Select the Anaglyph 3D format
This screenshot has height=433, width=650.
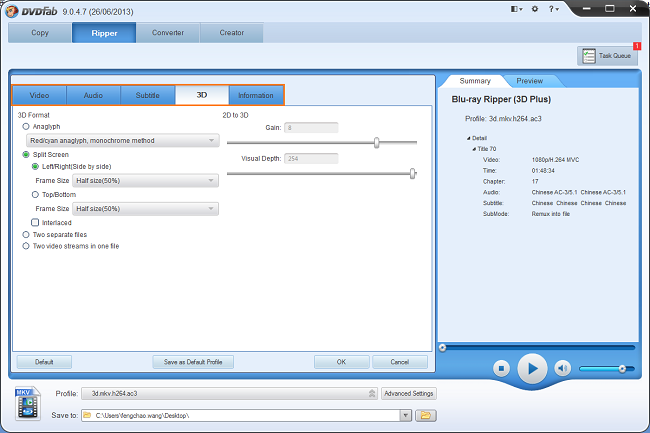tap(26, 126)
